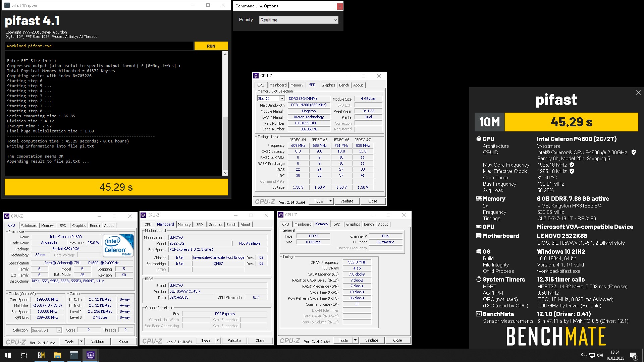This screenshot has height=362, width=644.
Task: Click the System Timers clock icon
Action: pos(479,279)
